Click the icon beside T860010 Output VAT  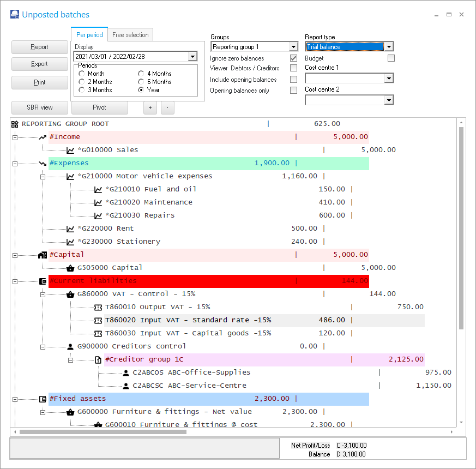[x=98, y=307]
